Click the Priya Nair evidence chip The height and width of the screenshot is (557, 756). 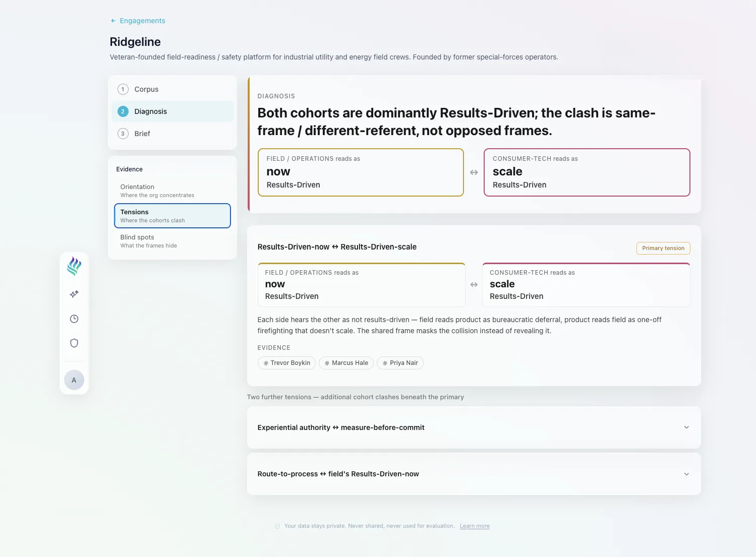(x=400, y=363)
